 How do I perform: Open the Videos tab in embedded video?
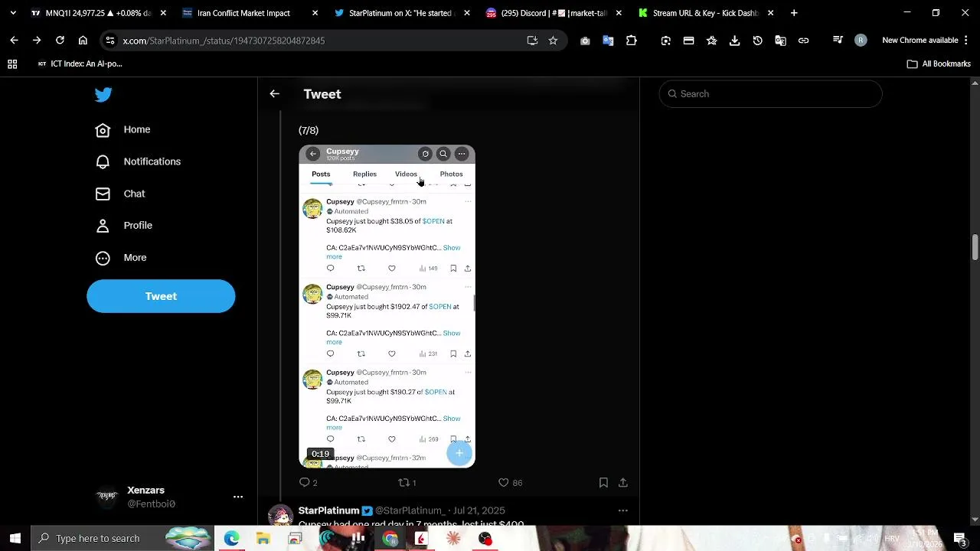point(406,174)
